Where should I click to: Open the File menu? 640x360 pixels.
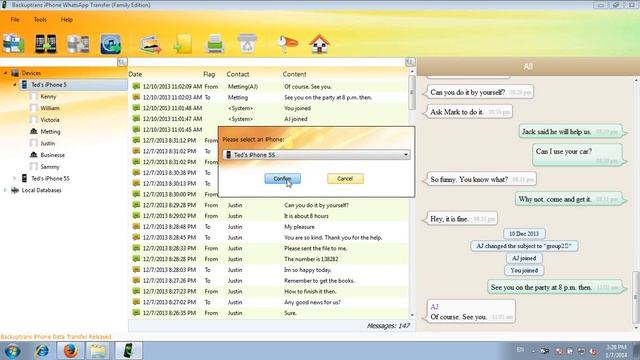pyautogui.click(x=15, y=20)
